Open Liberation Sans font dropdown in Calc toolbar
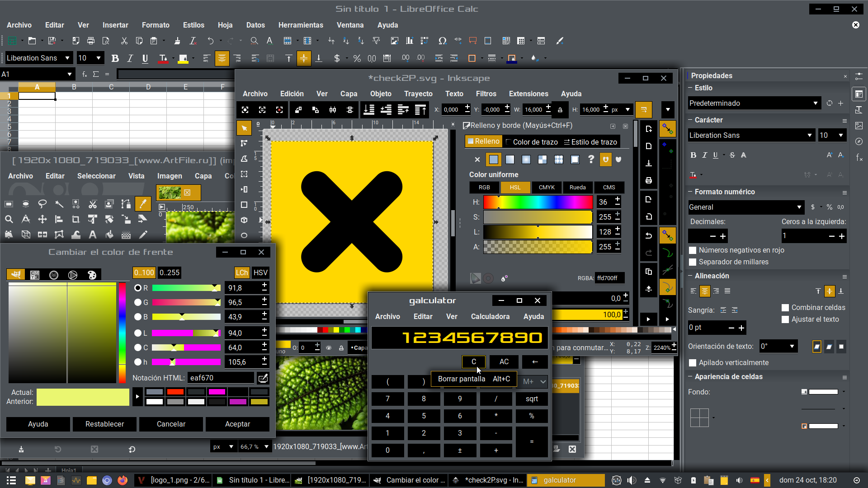Screen dimensions: 868x488 [x=67, y=58]
